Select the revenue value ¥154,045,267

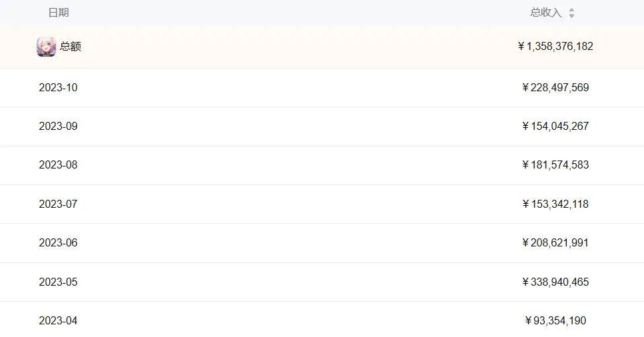point(555,126)
